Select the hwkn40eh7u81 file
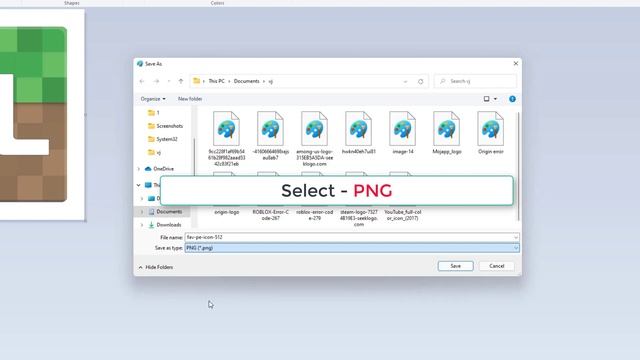Image resolution: width=640 pixels, height=360 pixels. tap(359, 133)
